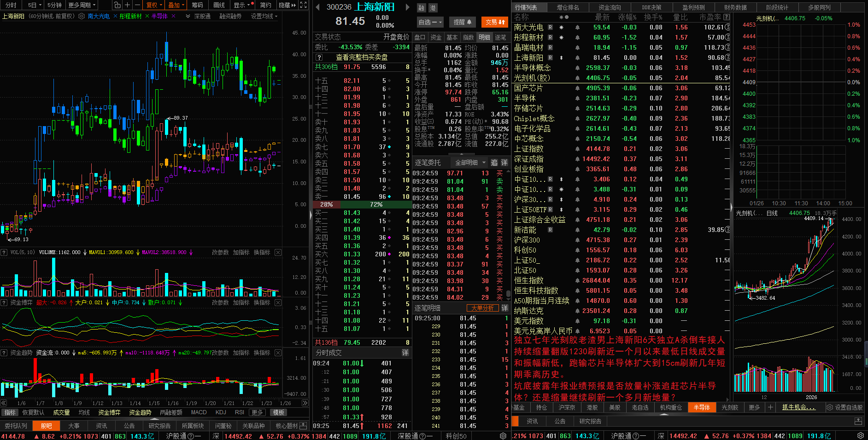The height and width of the screenshot is (440, 868).
Task: Click the 28% / 72% buy-sell ratio bar
Action: click(361, 204)
